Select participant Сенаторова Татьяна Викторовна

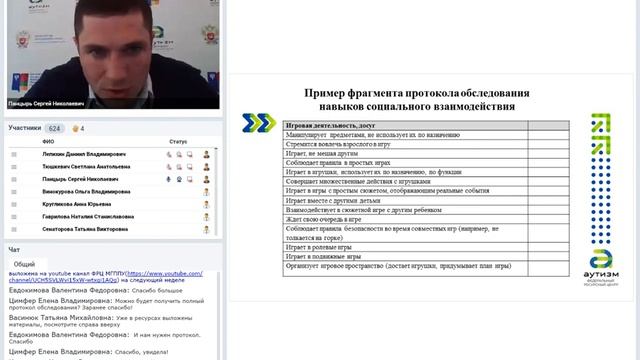(x=85, y=229)
